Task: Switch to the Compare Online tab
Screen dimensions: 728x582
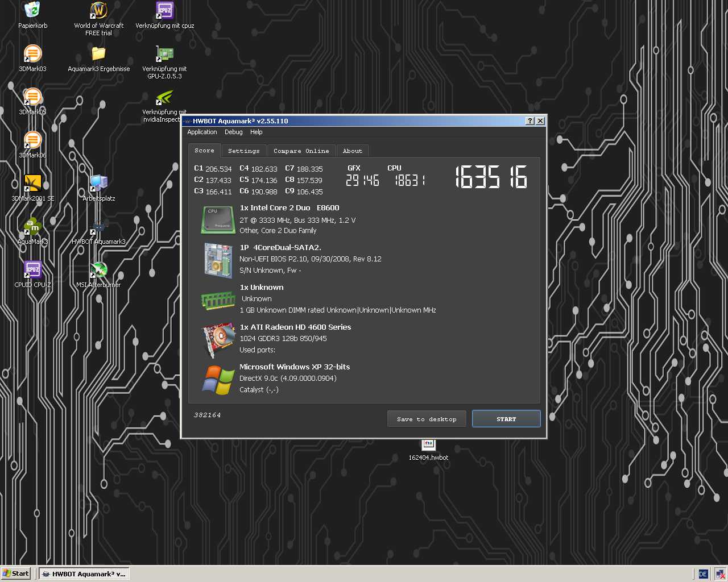Action: point(301,151)
